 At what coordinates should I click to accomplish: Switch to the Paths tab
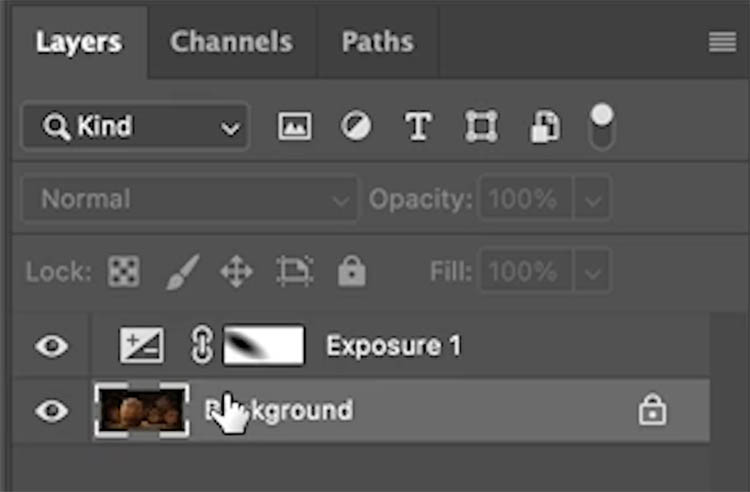378,42
